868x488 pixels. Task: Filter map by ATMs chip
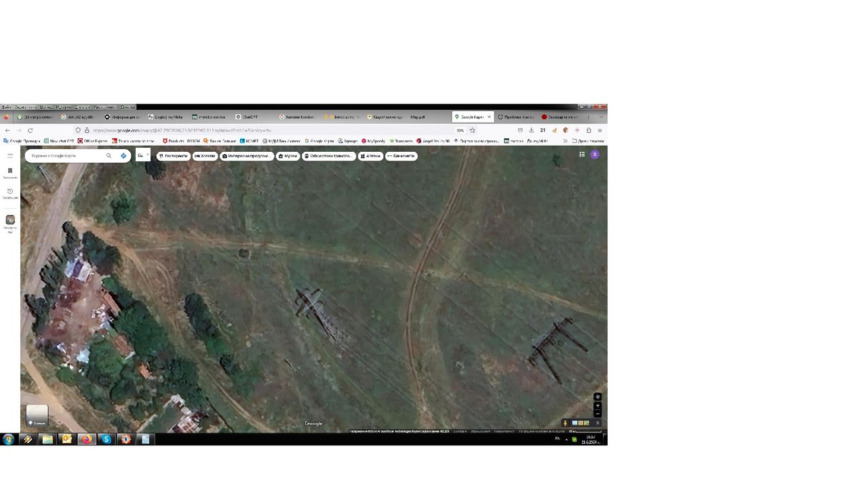click(x=401, y=156)
